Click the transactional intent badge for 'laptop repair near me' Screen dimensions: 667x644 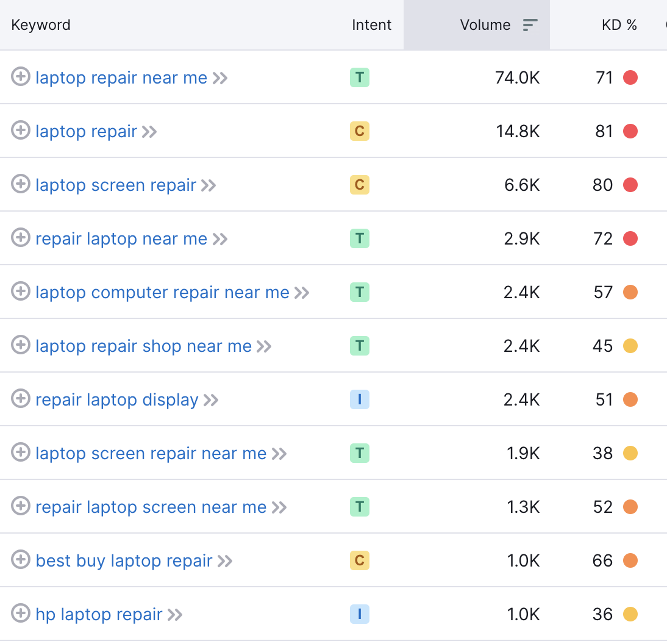click(x=360, y=77)
